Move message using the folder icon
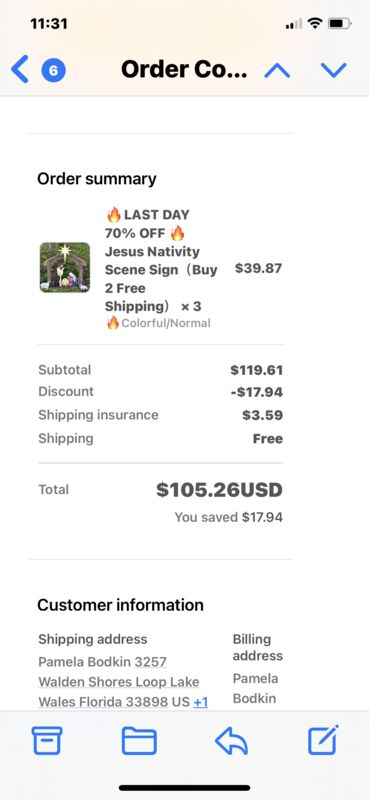 (139, 741)
